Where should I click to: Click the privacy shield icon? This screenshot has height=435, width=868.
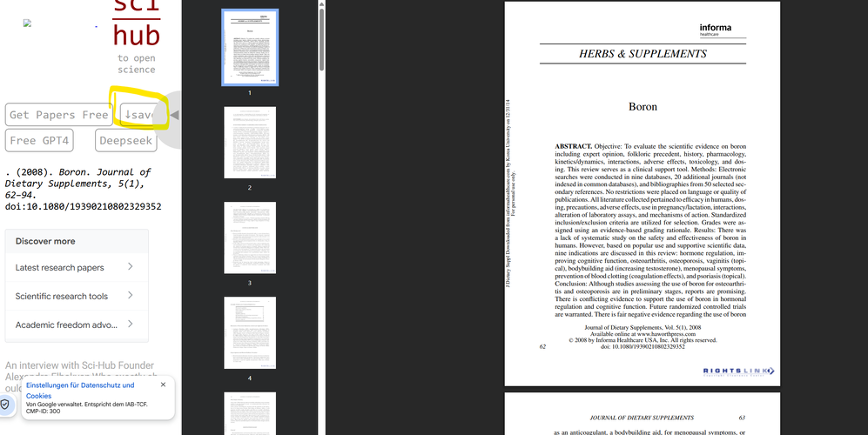pos(5,405)
